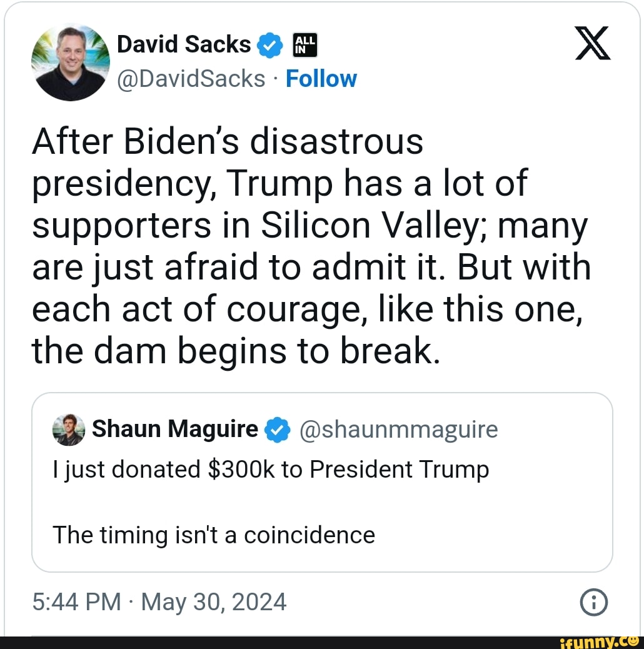Viewport: 644px width, 649px height.
Task: Open Shaun Maguire's small profile picture
Action: (x=69, y=430)
